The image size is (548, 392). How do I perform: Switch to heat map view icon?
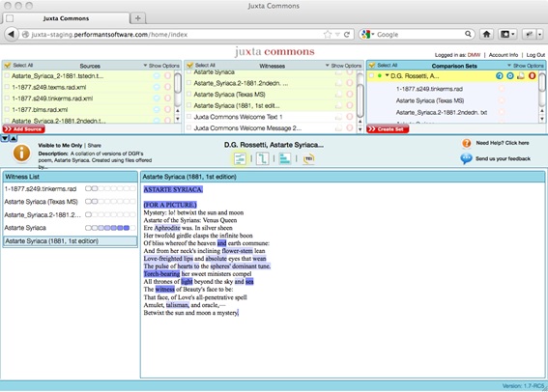[240, 158]
